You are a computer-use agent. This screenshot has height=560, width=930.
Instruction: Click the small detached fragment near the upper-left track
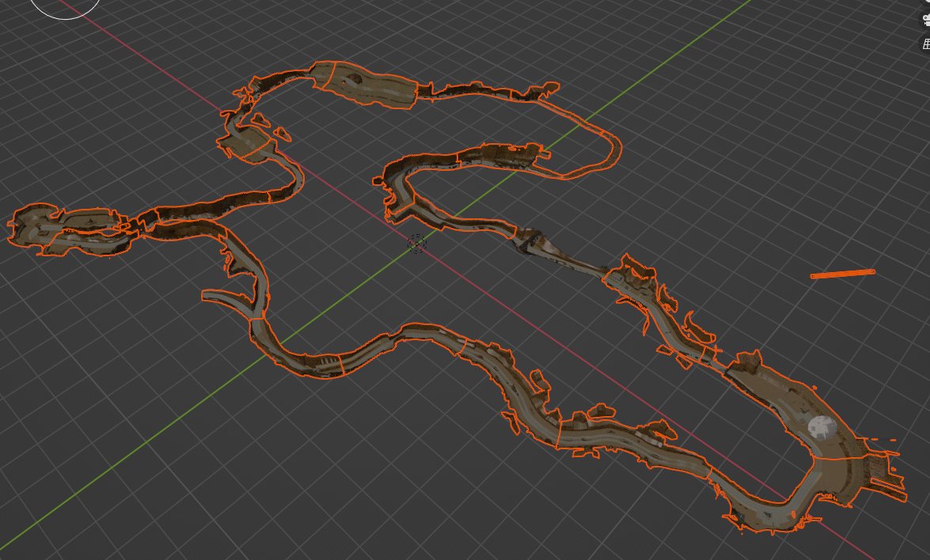click(282, 134)
